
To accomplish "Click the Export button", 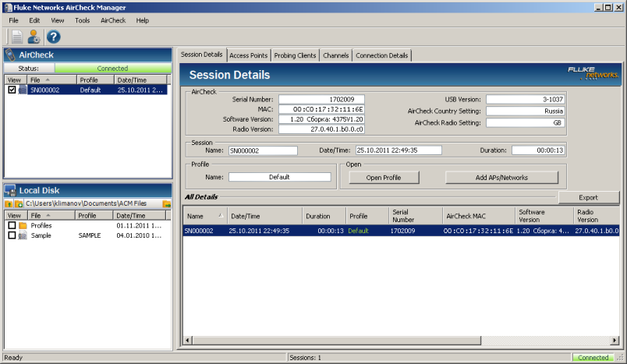I will [588, 197].
